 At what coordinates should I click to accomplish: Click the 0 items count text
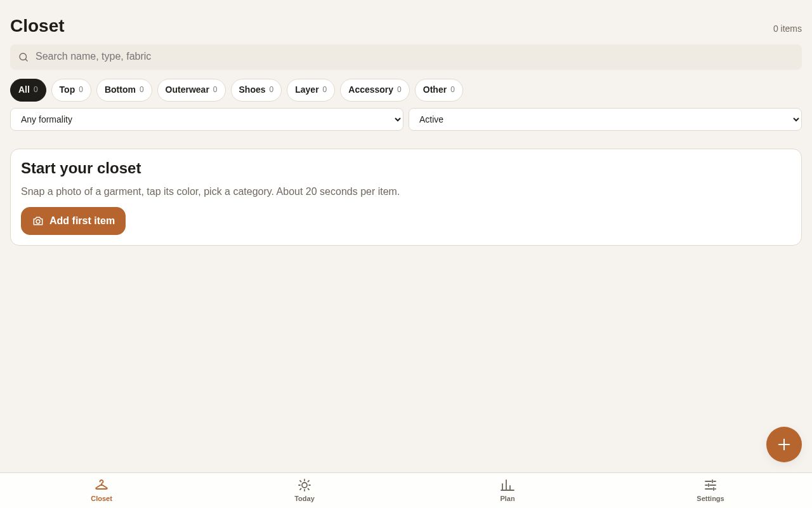(787, 29)
